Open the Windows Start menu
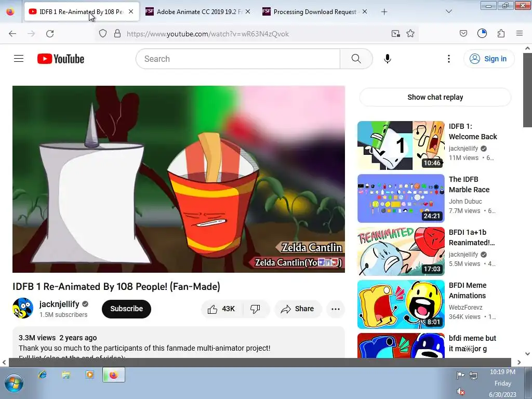 [14, 383]
